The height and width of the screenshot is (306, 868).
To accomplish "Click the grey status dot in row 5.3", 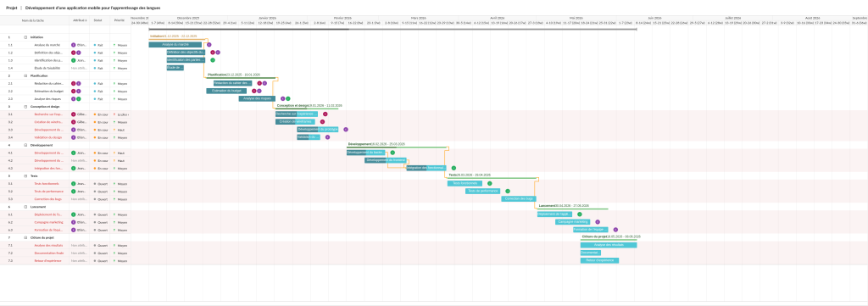I will click(95, 198).
